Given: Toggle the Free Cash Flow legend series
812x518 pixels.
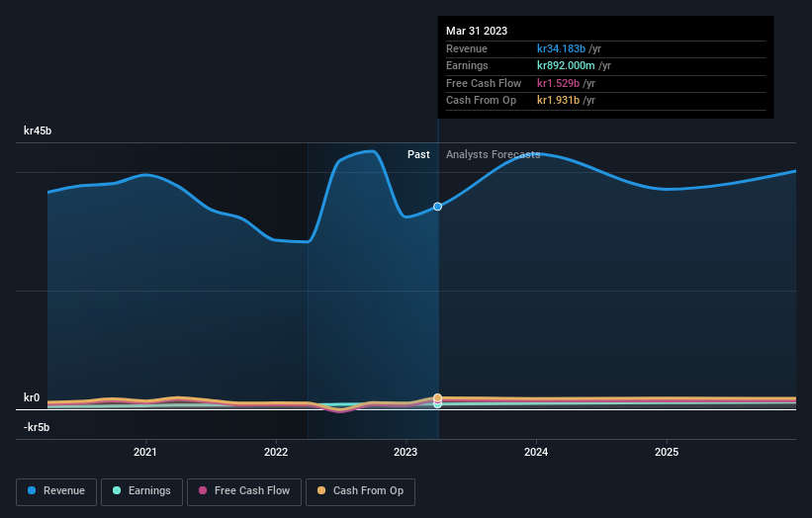Looking at the screenshot, I should (244, 491).
